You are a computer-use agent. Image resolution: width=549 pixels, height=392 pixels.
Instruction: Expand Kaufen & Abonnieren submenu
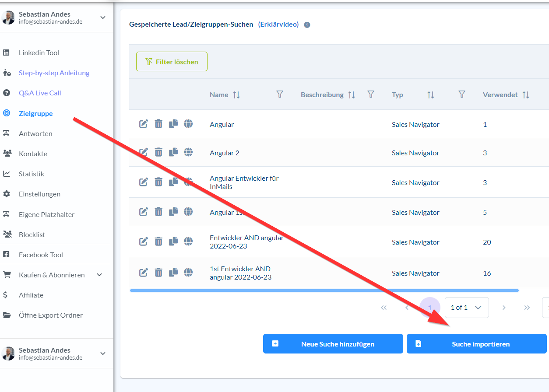(99, 275)
